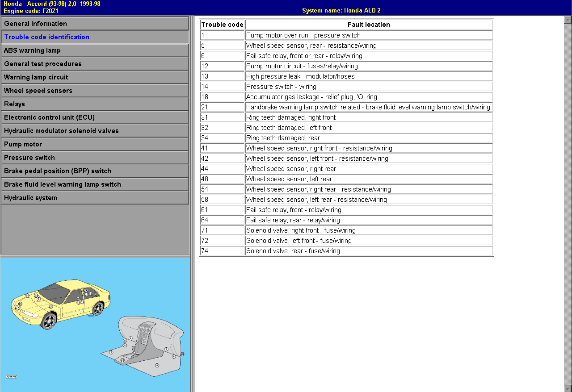The image size is (572, 392).
Task: Open the Hydraulic system section
Action: tap(95, 198)
